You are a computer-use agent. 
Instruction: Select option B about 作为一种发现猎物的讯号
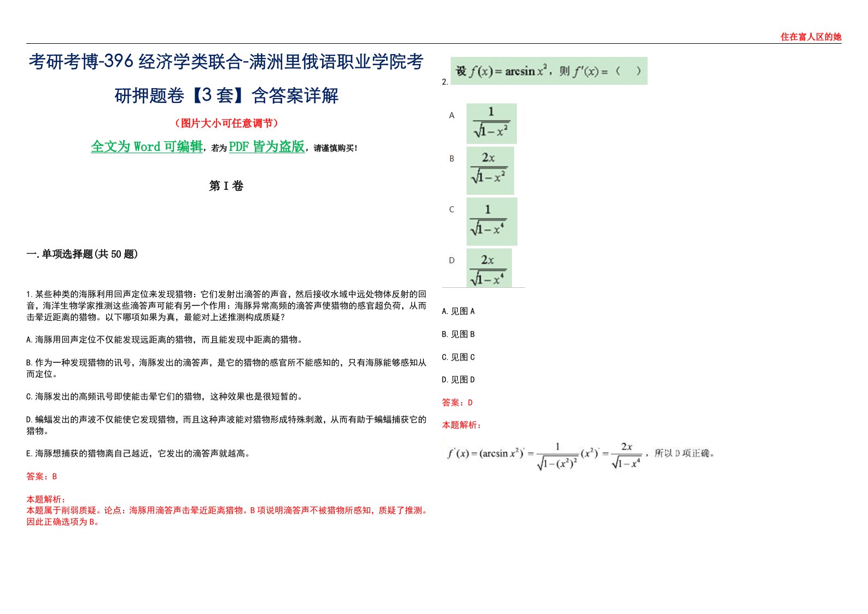pyautogui.click(x=226, y=368)
